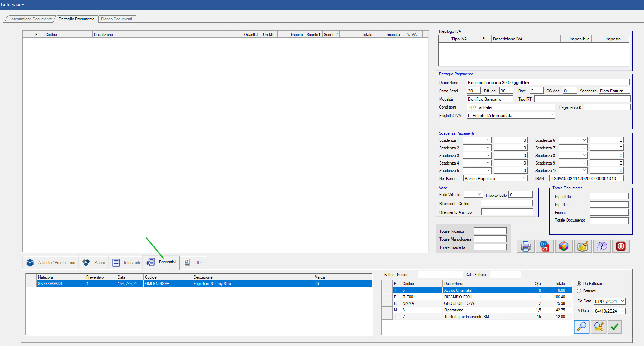Click the magnifying glass search button
The image size is (644, 346).
coord(581,327)
